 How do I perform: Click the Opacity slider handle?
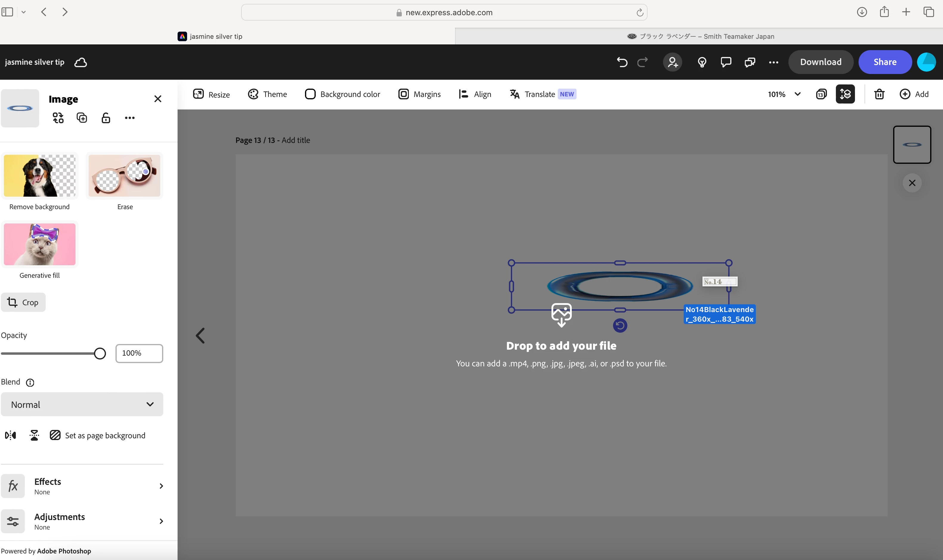(100, 354)
